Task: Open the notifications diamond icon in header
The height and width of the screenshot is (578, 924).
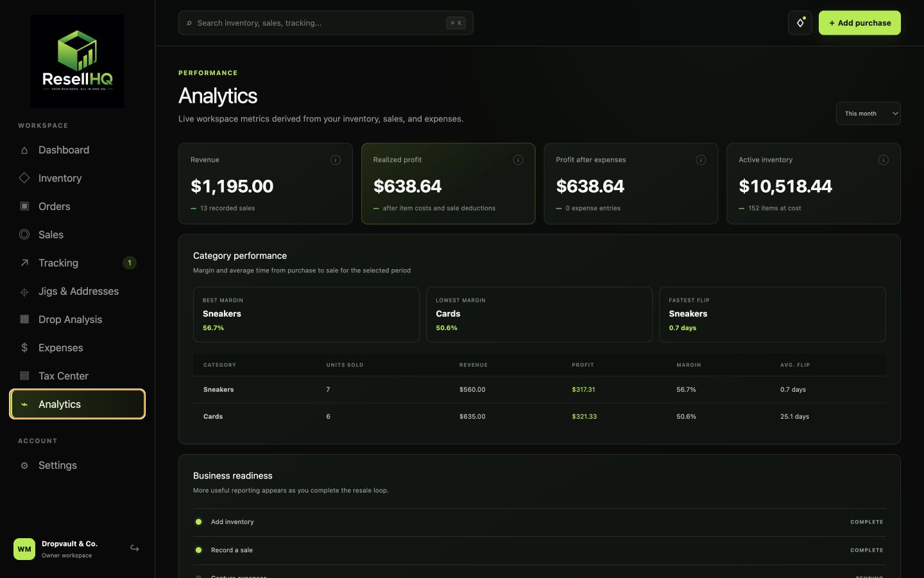Action: (800, 23)
